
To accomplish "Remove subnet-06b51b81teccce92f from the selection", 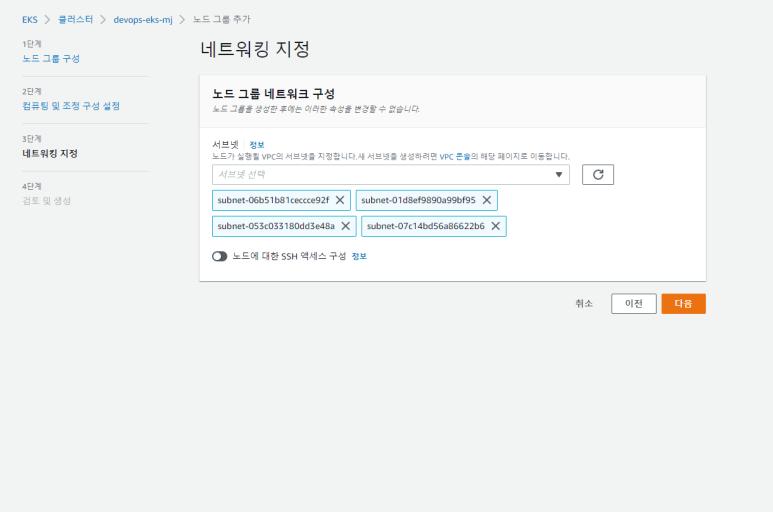I will pos(340,200).
